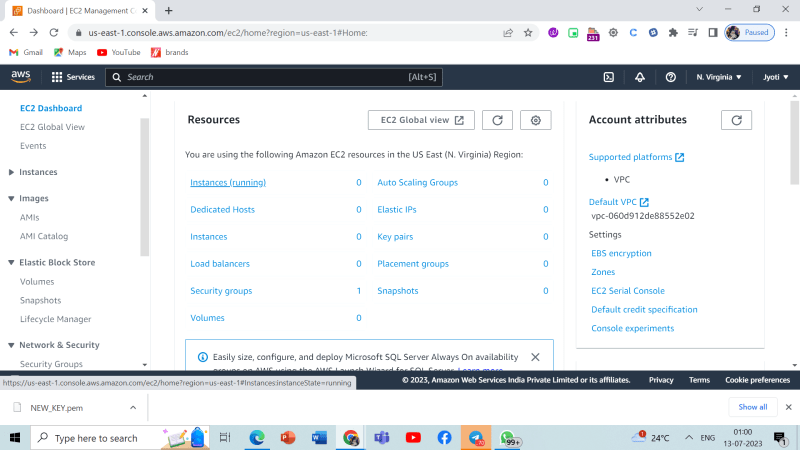Open the Cookie preferences footer link
Screen dimensions: 800x450
[757, 380]
